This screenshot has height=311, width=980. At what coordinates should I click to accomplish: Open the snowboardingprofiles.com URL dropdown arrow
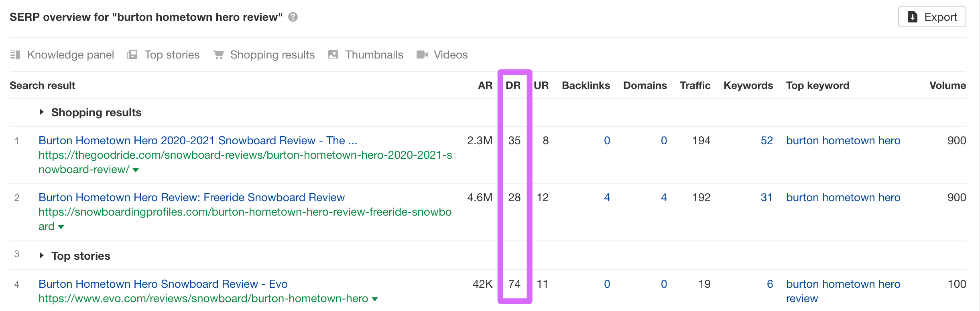61,227
